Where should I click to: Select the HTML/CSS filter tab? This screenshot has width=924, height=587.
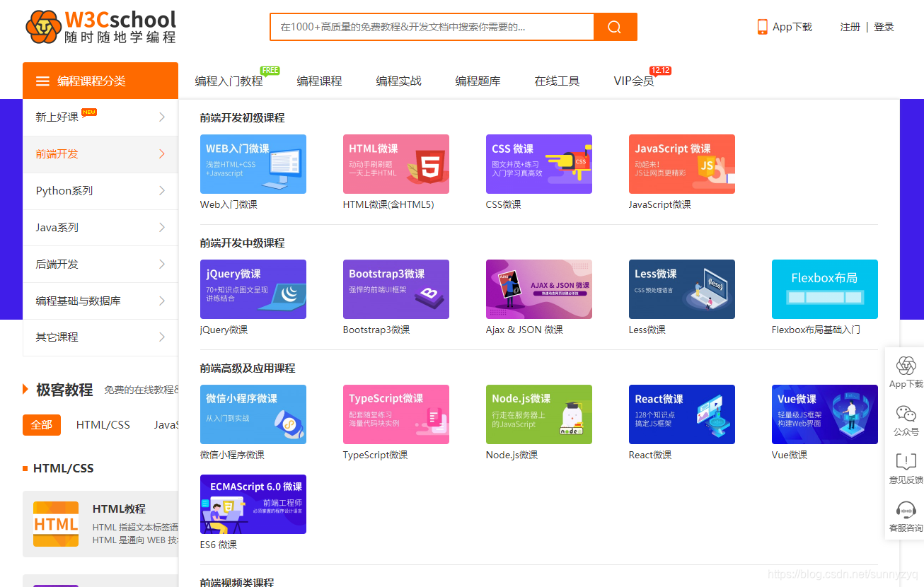coord(103,425)
